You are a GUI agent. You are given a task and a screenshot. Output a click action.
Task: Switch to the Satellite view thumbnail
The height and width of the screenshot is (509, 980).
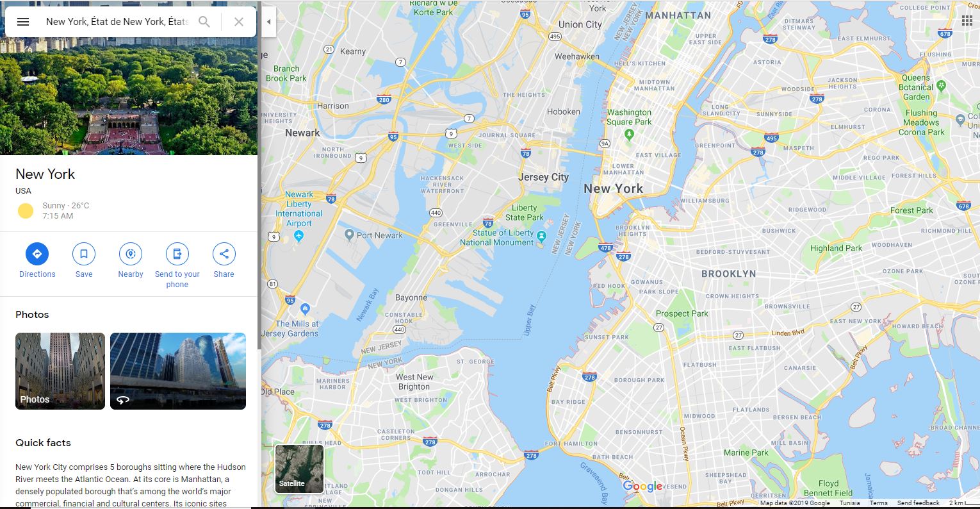(x=299, y=469)
